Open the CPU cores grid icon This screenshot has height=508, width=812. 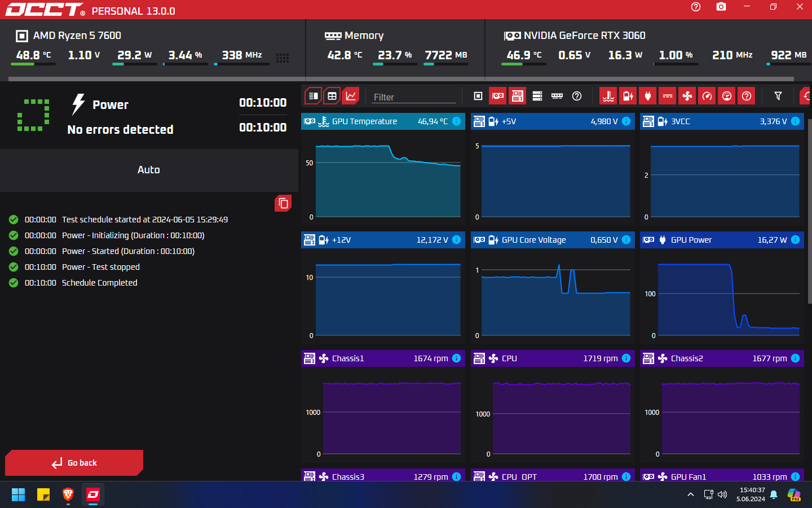tap(283, 58)
